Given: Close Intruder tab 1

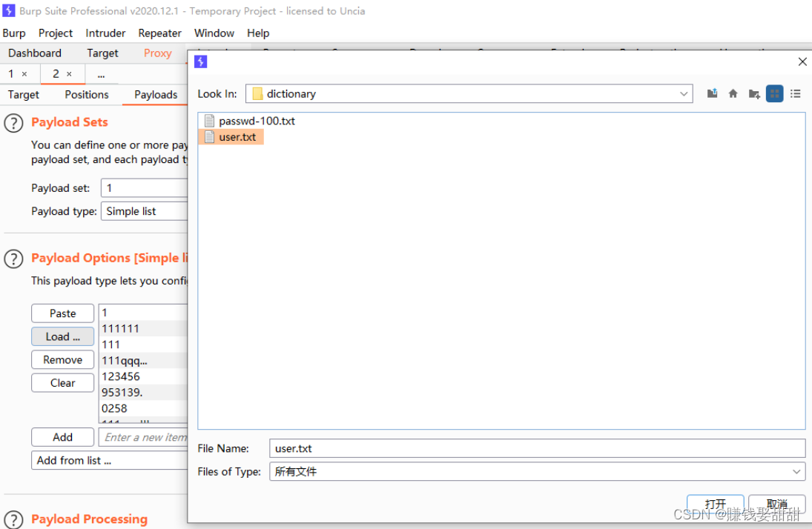Looking at the screenshot, I should [x=24, y=74].
